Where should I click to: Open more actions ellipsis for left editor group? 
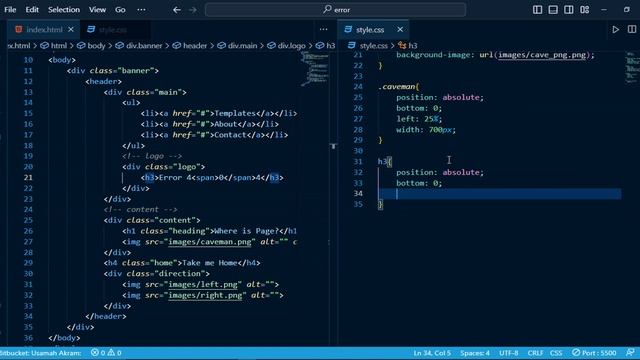click(x=324, y=29)
